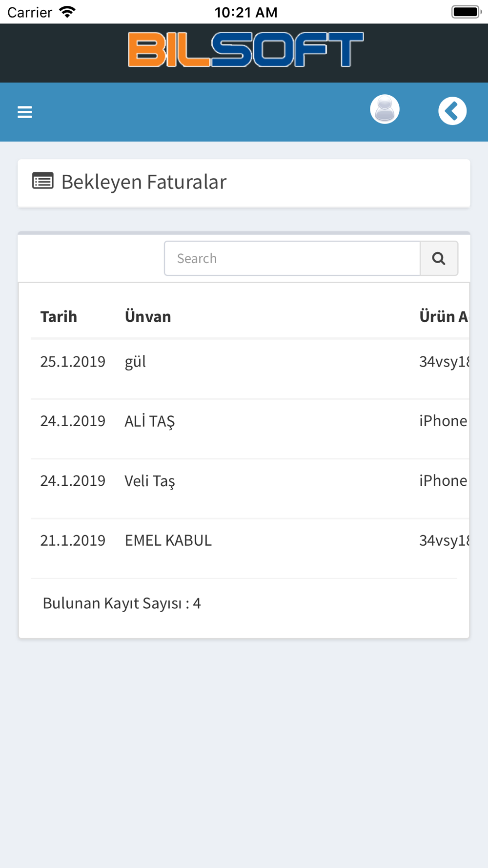Viewport: 488px width, 868px height.
Task: Click the 21.1.2019 date cell
Action: click(73, 540)
